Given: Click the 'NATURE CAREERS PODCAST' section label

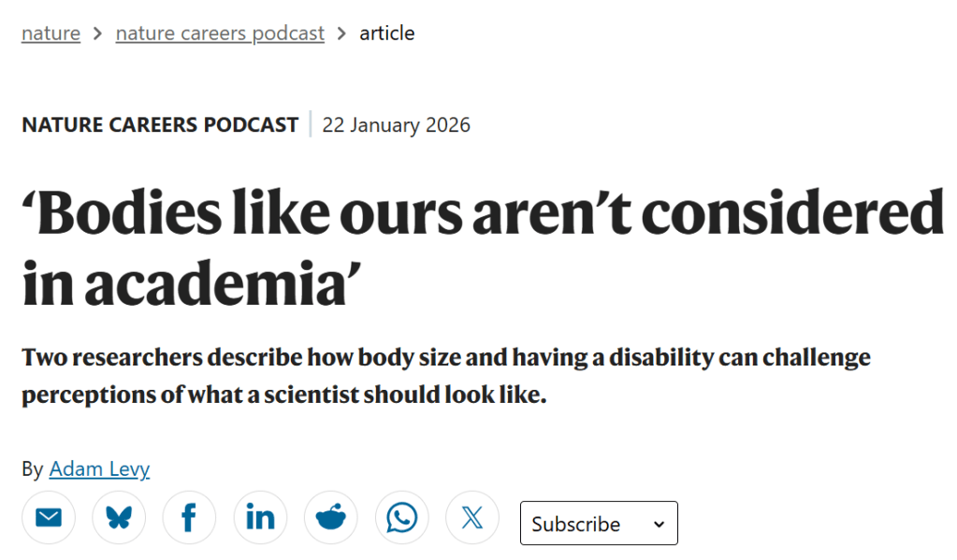Looking at the screenshot, I should coord(160,124).
